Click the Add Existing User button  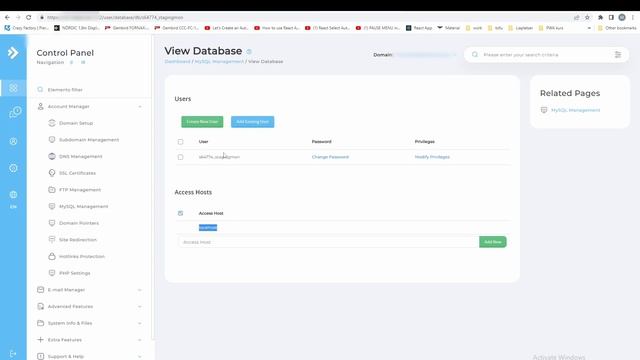(x=253, y=122)
